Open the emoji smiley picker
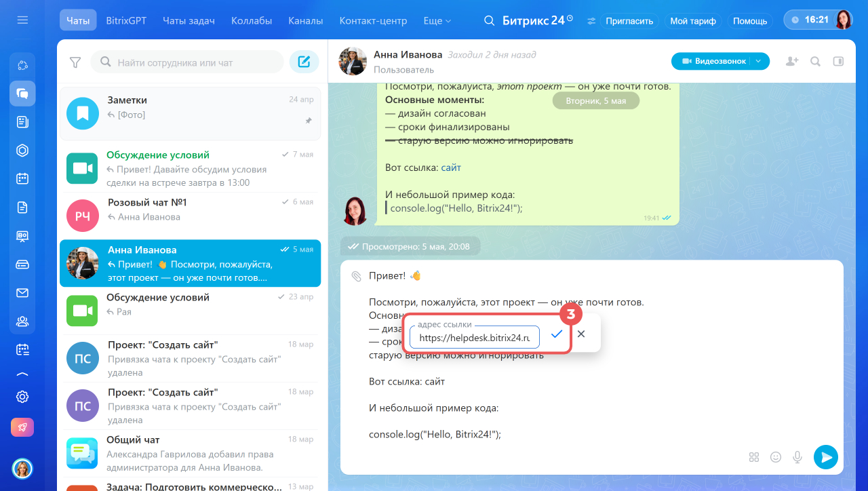The image size is (868, 491). [776, 457]
